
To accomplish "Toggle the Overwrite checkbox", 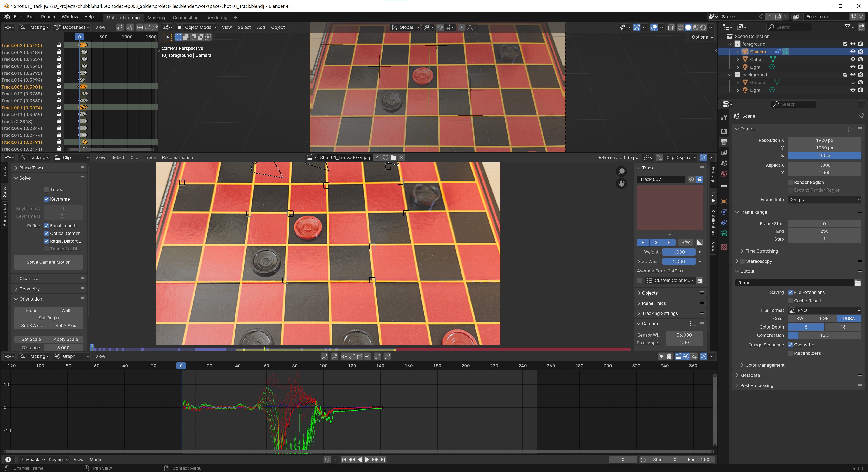I will click(x=790, y=345).
